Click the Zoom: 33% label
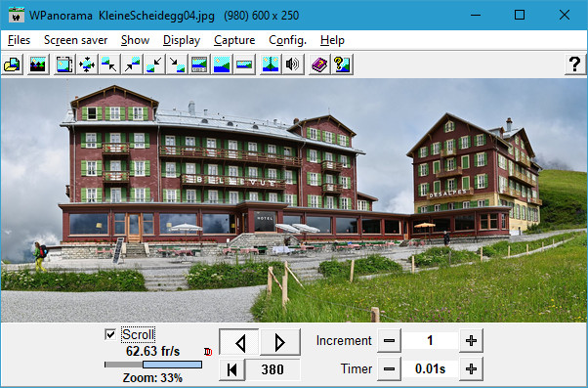The image size is (588, 388). (x=153, y=378)
